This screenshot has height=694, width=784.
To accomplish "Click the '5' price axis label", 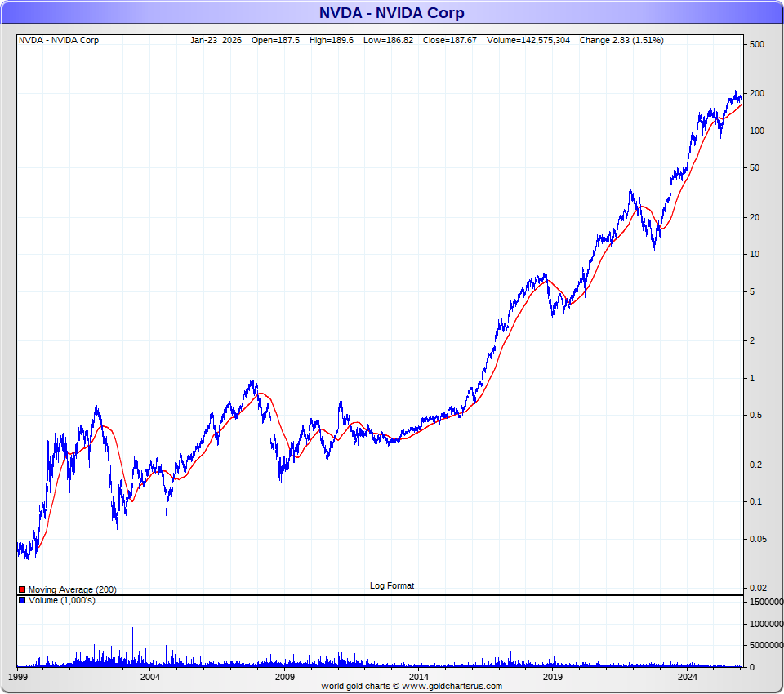I will pos(752,291).
